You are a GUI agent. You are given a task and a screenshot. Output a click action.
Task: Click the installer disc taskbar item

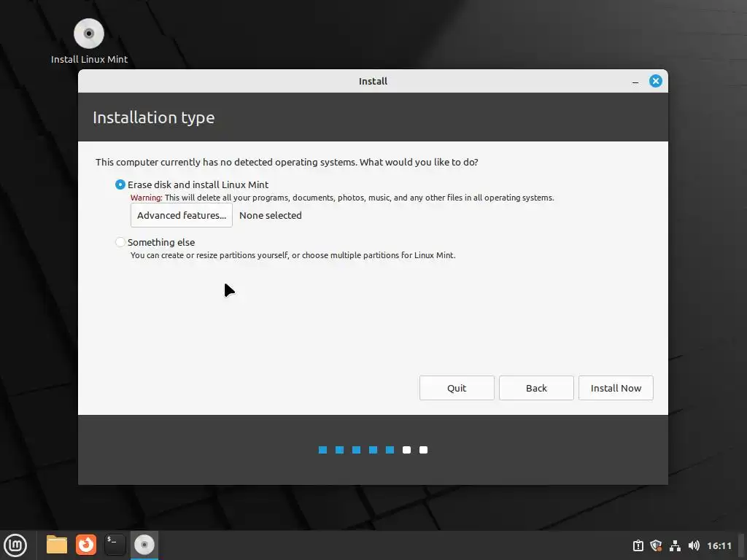pyautogui.click(x=144, y=545)
